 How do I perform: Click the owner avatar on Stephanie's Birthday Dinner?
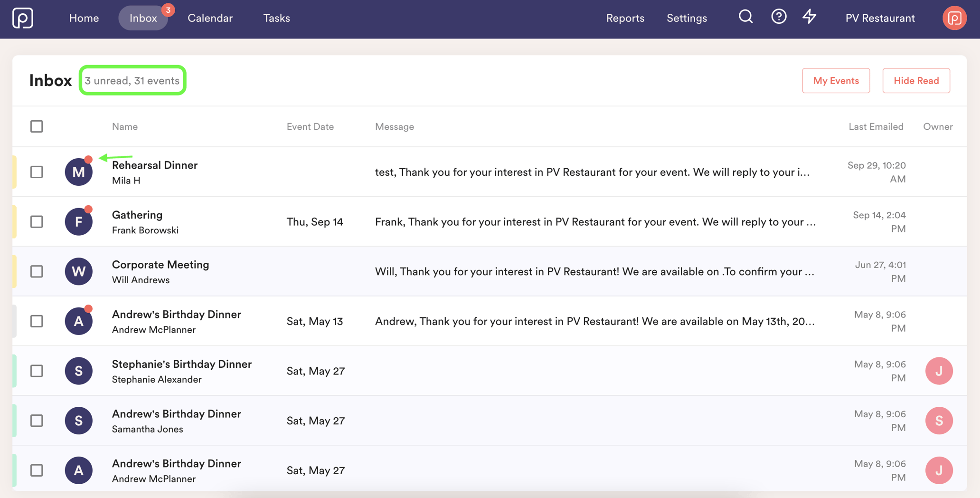tap(939, 371)
